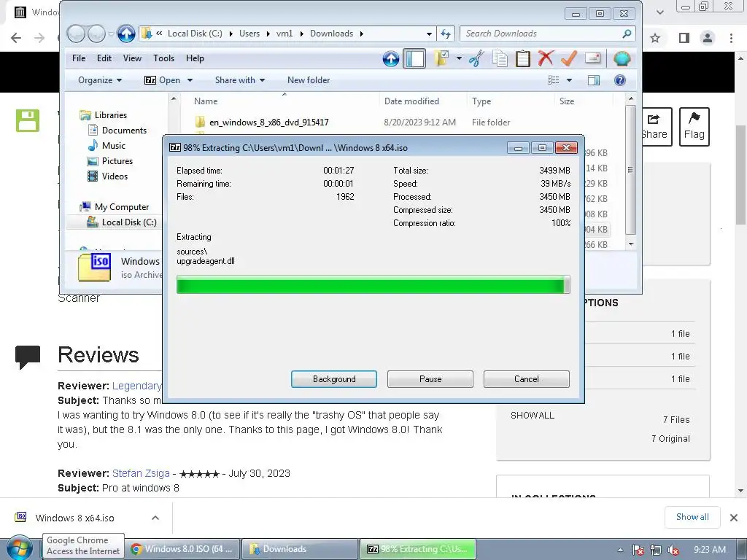Expand options arrow for Windows 8 x64.iso download
This screenshot has width=747, height=560.
pyautogui.click(x=155, y=518)
